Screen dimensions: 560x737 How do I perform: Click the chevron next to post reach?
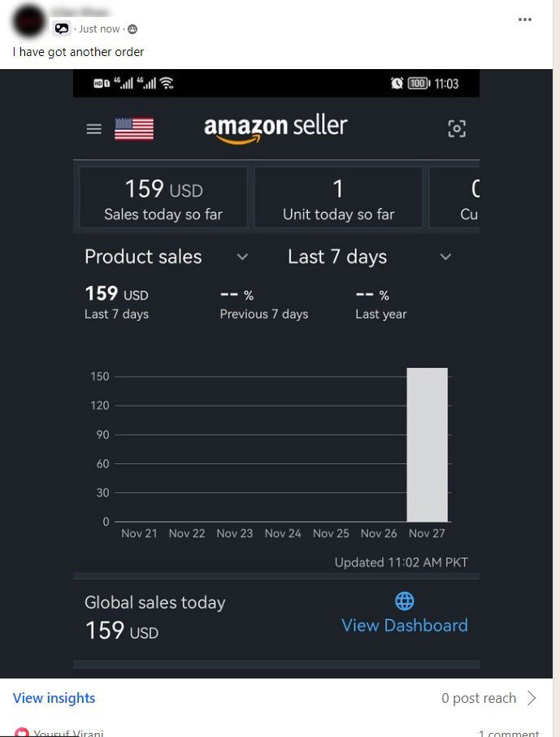click(532, 698)
